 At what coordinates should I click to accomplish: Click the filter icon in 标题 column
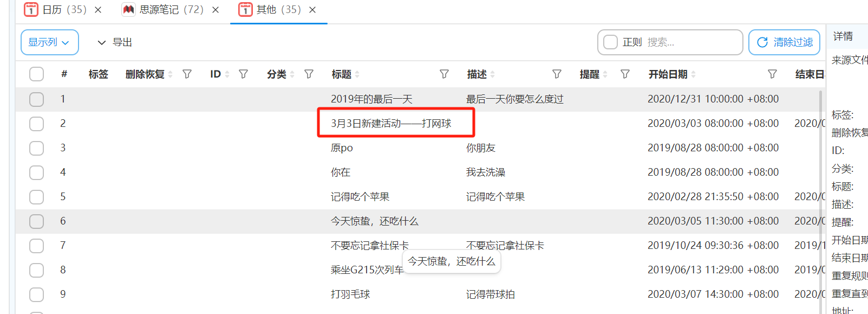444,74
